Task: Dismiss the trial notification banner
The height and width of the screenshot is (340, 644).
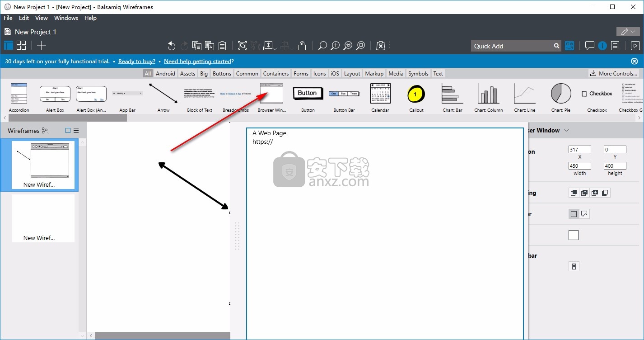Action: [634, 61]
